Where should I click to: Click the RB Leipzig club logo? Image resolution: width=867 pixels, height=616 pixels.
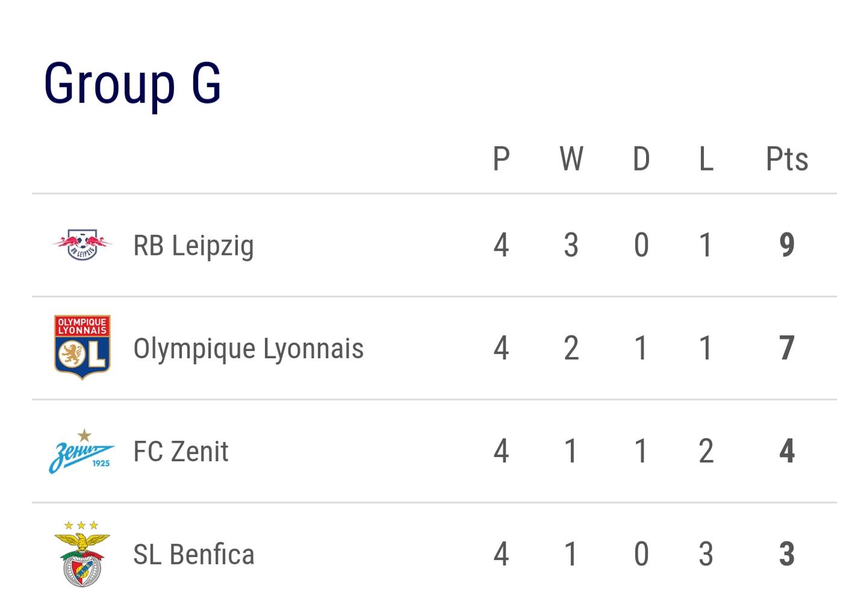coord(82,244)
